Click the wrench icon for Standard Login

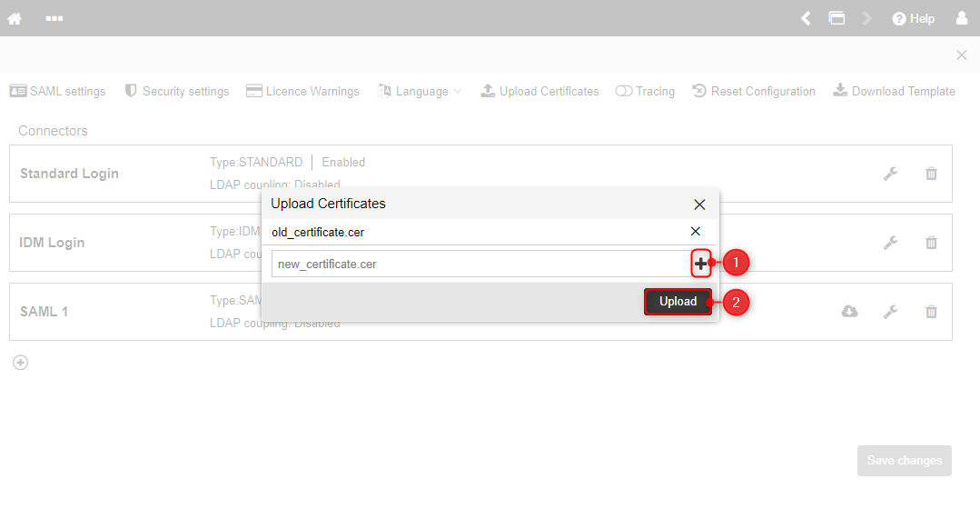pyautogui.click(x=891, y=174)
